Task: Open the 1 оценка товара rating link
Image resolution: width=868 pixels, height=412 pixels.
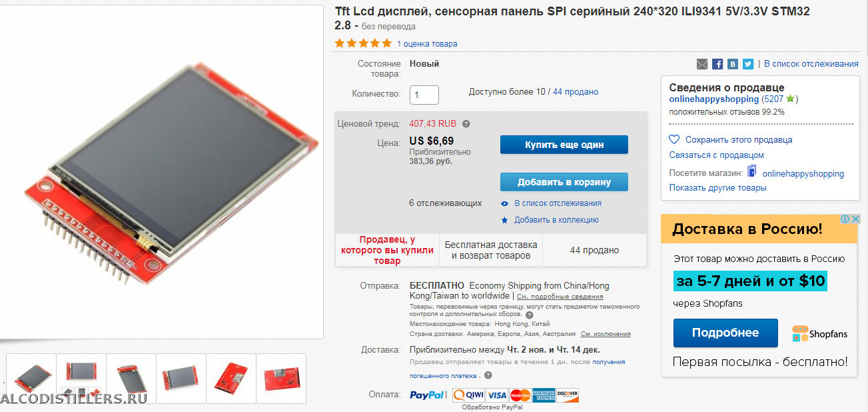Action: pyautogui.click(x=427, y=44)
